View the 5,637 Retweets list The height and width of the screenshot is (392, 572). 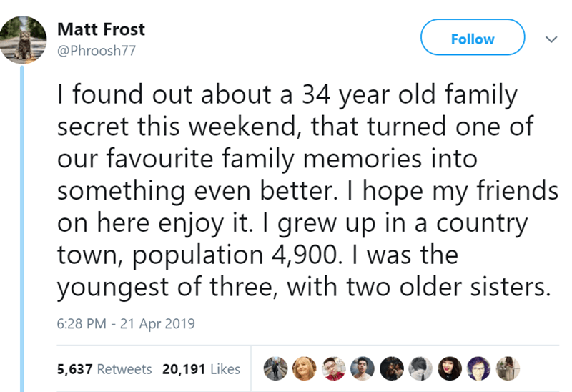click(104, 369)
